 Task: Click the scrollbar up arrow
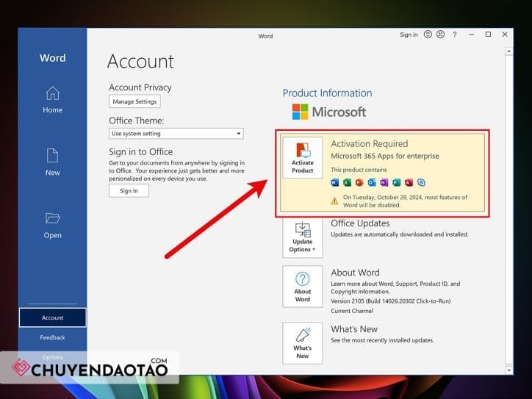[508, 51]
